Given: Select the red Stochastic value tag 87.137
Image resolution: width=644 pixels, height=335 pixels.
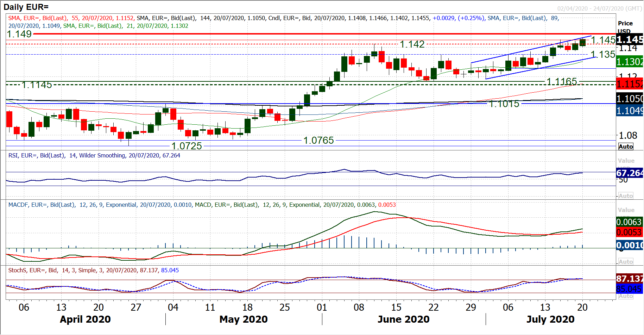Looking at the screenshot, I should click(x=629, y=279).
